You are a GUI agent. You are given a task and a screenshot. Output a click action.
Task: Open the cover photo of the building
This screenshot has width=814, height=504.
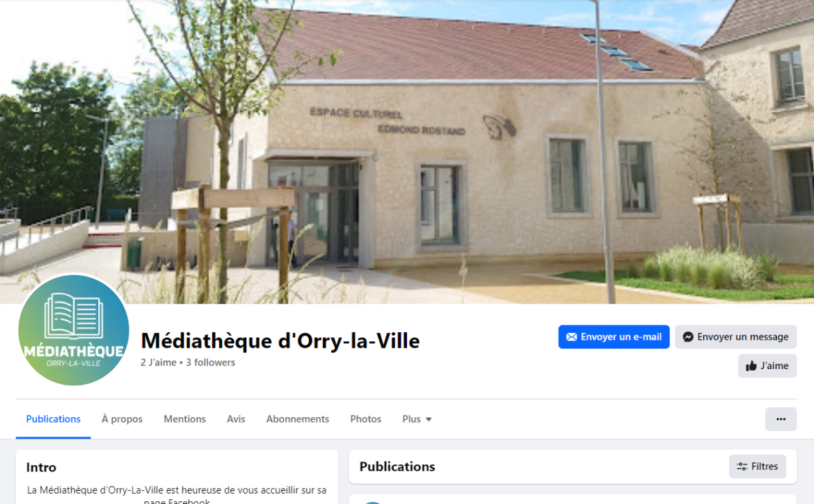pyautogui.click(x=407, y=152)
